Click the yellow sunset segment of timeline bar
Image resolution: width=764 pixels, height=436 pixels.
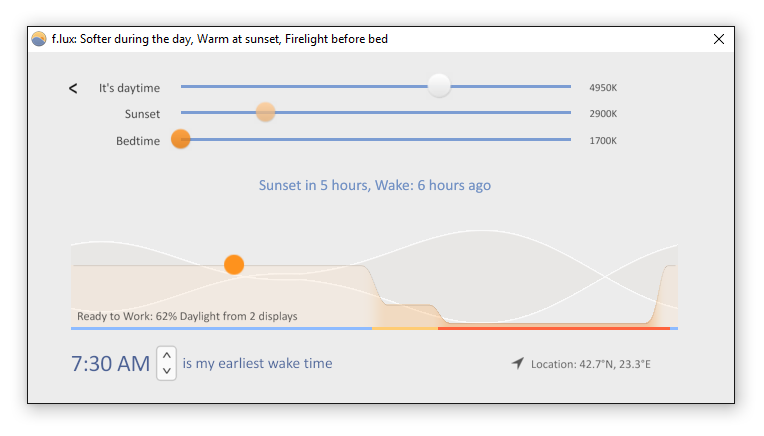point(405,328)
